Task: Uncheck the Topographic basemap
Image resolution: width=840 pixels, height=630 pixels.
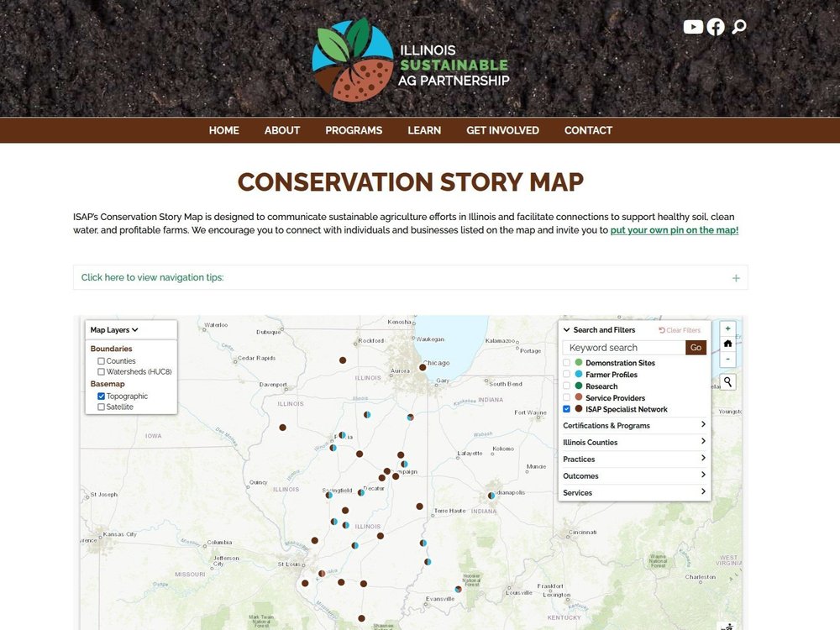Action: coord(101,396)
